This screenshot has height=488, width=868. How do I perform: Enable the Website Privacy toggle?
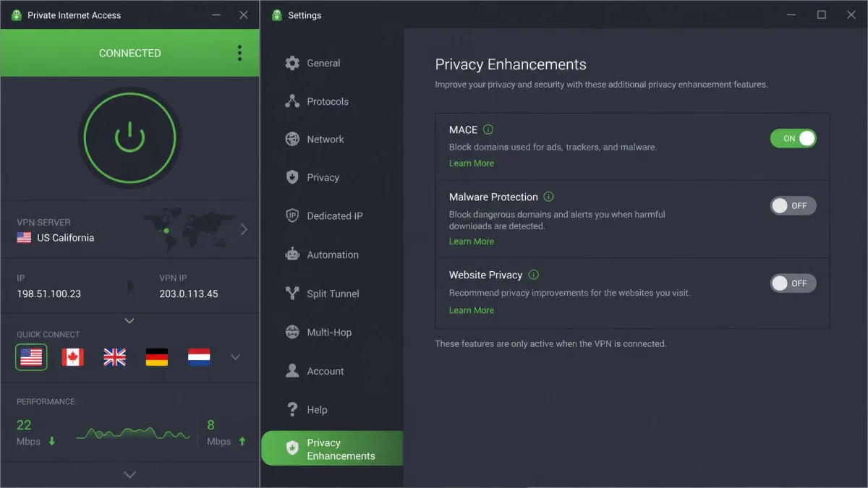[793, 283]
